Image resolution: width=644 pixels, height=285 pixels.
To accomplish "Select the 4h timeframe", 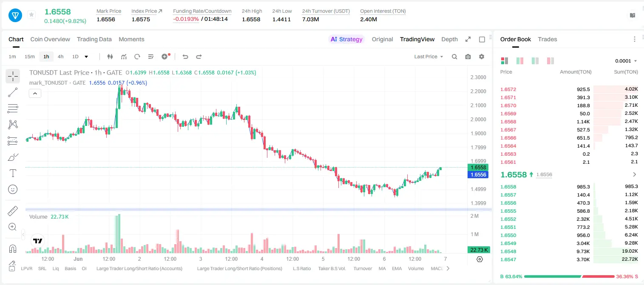I will tap(61, 57).
